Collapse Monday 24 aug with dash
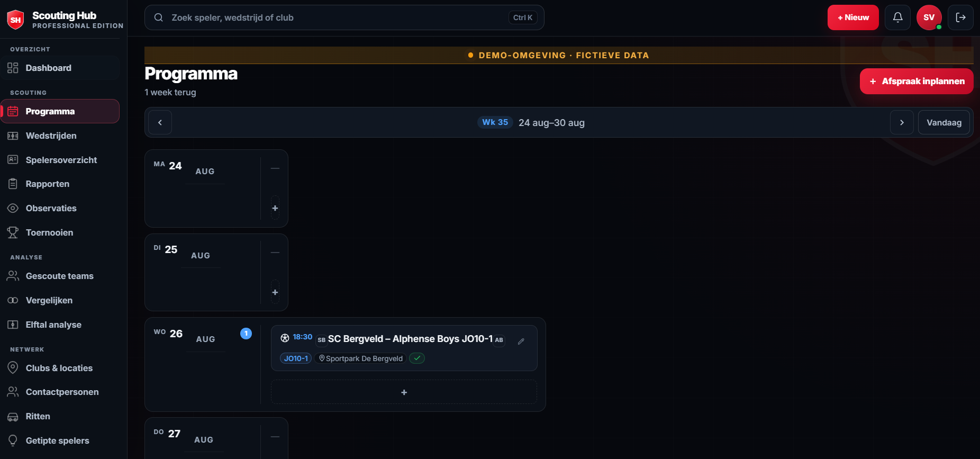Image resolution: width=980 pixels, height=459 pixels. pyautogui.click(x=275, y=168)
